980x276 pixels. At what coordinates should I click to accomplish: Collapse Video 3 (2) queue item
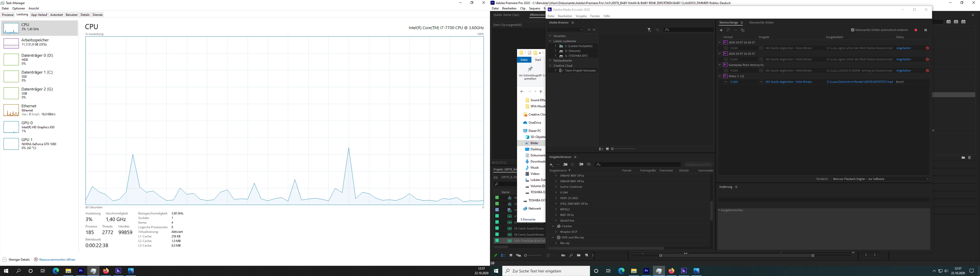pos(720,76)
